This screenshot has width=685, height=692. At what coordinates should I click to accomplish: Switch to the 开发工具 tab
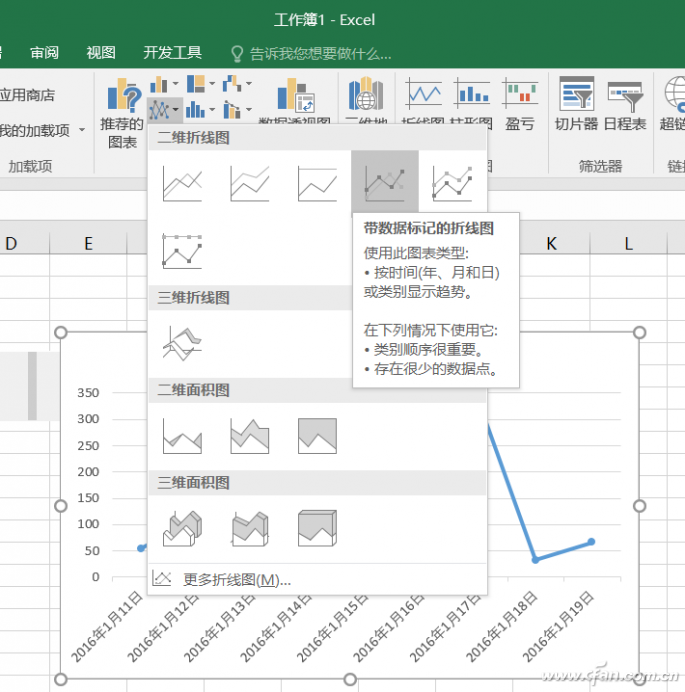172,53
